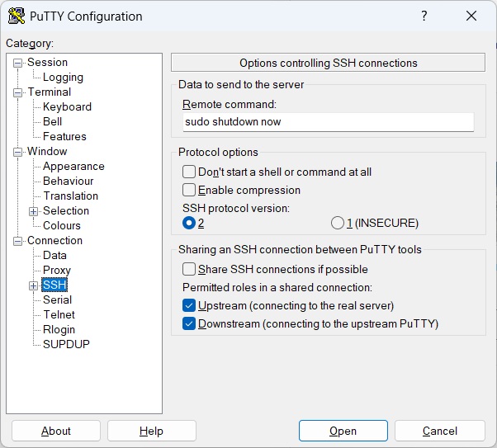Click into the Remote command field

(328, 122)
